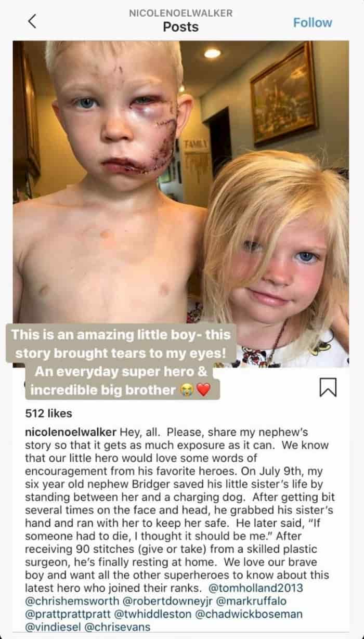Open NICOLENOELWALKER profile from header
The width and height of the screenshot is (364, 639).
(180, 13)
